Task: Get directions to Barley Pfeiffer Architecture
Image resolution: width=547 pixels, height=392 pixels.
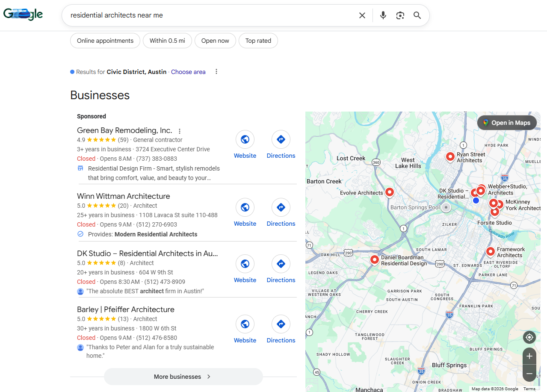Action: (x=281, y=324)
